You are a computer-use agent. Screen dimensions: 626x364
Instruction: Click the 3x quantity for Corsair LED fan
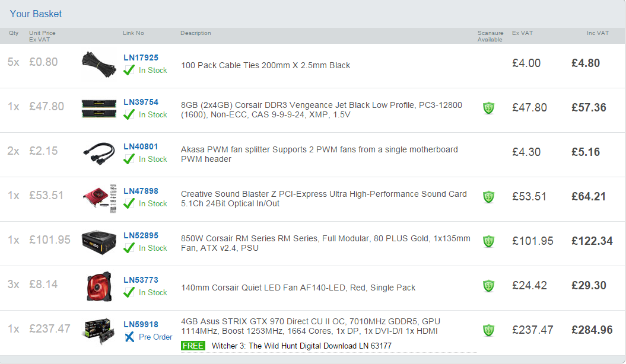pyautogui.click(x=13, y=284)
